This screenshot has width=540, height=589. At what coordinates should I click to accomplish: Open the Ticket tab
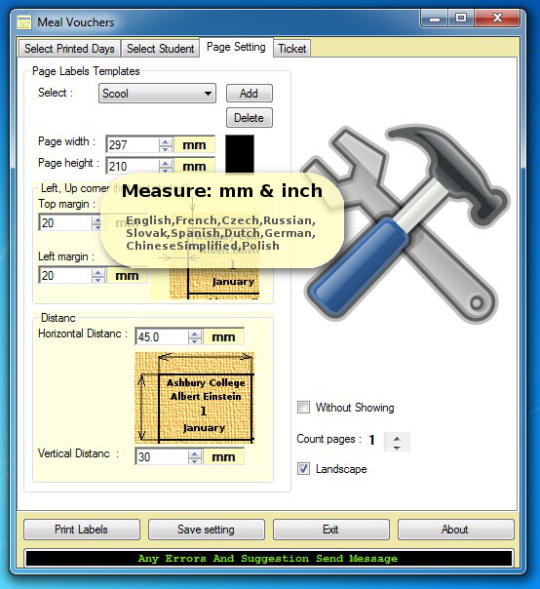click(x=292, y=48)
